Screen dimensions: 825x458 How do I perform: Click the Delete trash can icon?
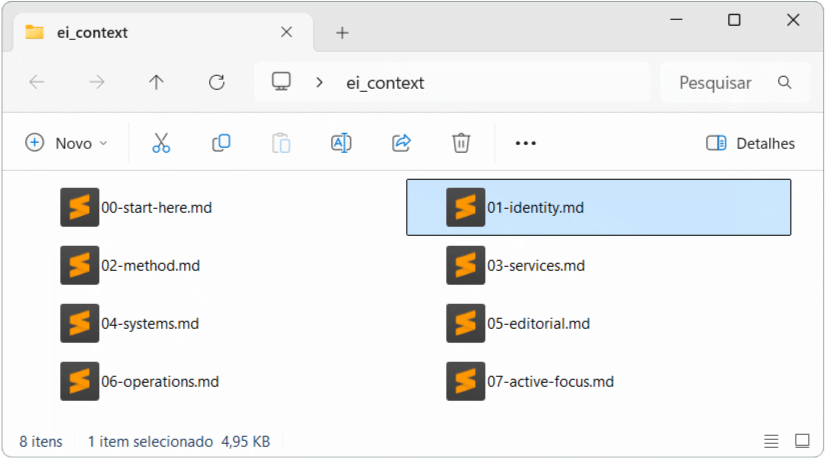pyautogui.click(x=461, y=143)
